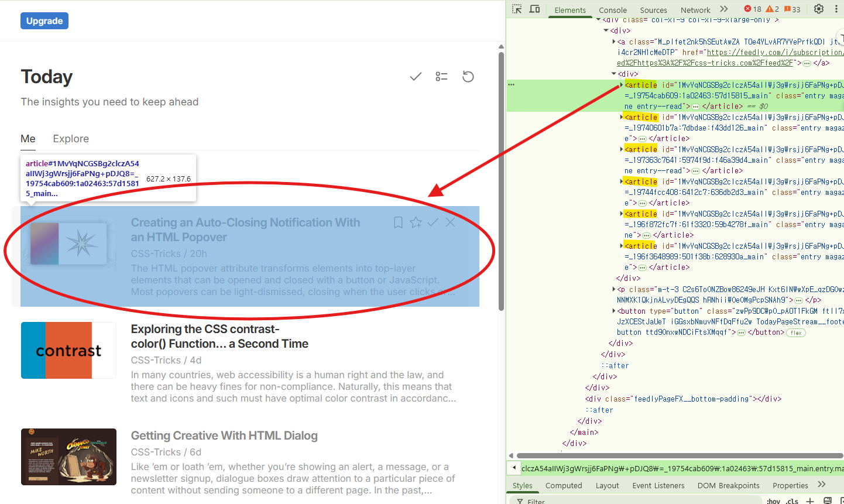The width and height of the screenshot is (844, 504).
Task: Switch to the Sources tab
Action: (x=653, y=10)
